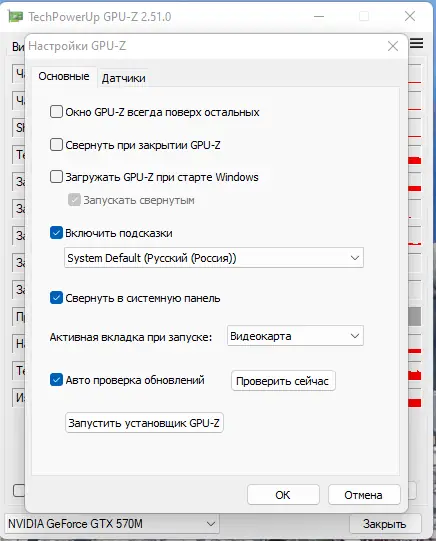Image resolution: width=436 pixels, height=541 pixels.
Task: Toggle 'Свернуть при закрытии GPU-Z' checkbox
Action: tap(56, 145)
